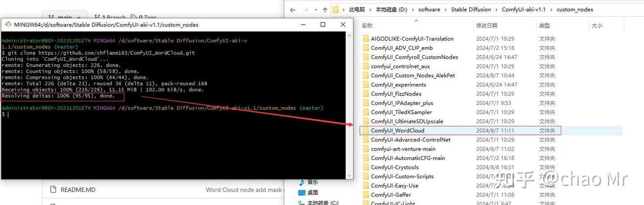
Task: Open '桌面' in Explorer navigation pane
Action: [x=313, y=192]
